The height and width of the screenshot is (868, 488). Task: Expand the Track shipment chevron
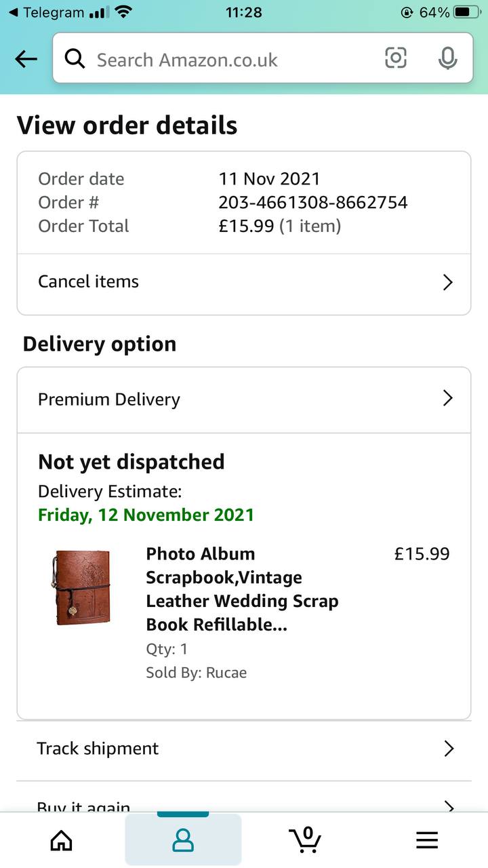[448, 749]
